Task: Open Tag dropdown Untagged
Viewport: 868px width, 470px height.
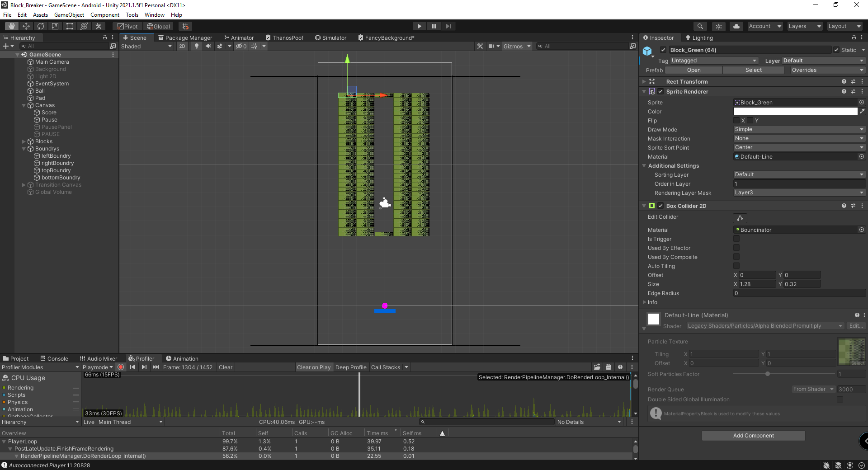Action: click(714, 61)
